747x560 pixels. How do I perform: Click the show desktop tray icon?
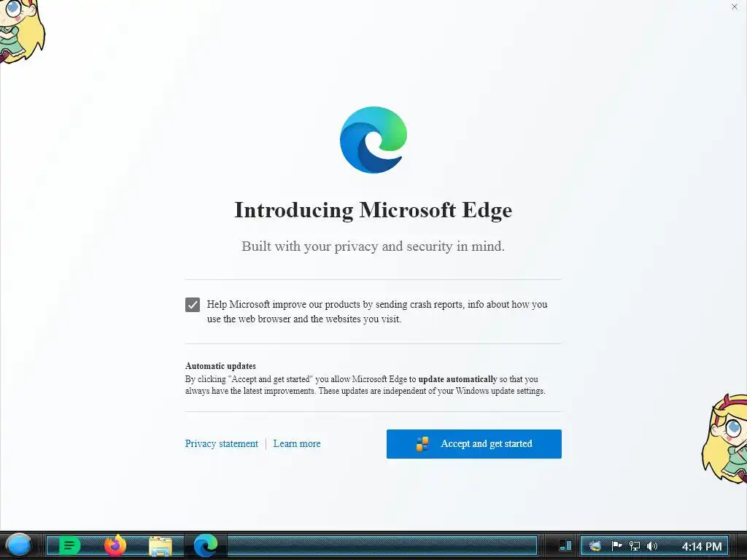click(x=565, y=545)
